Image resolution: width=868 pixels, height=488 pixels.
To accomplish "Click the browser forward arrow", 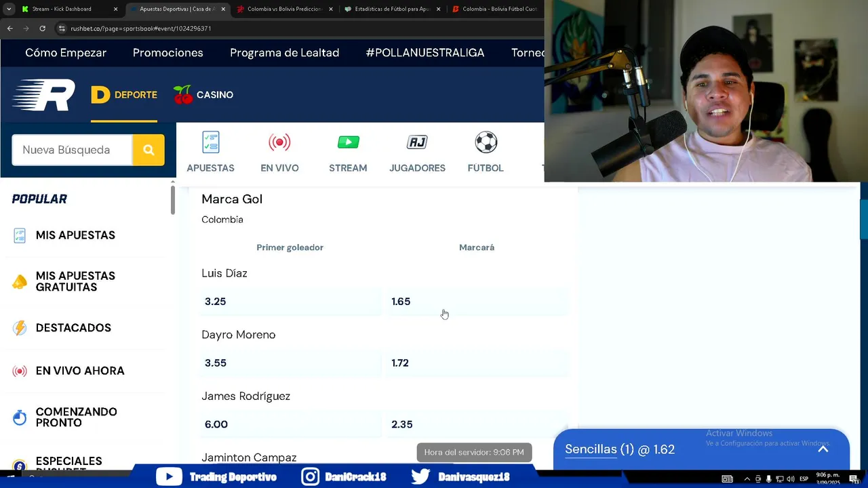I will click(x=26, y=28).
